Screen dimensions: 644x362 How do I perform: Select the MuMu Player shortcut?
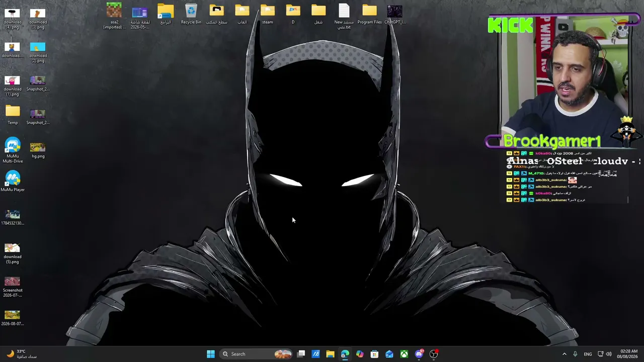12,182
